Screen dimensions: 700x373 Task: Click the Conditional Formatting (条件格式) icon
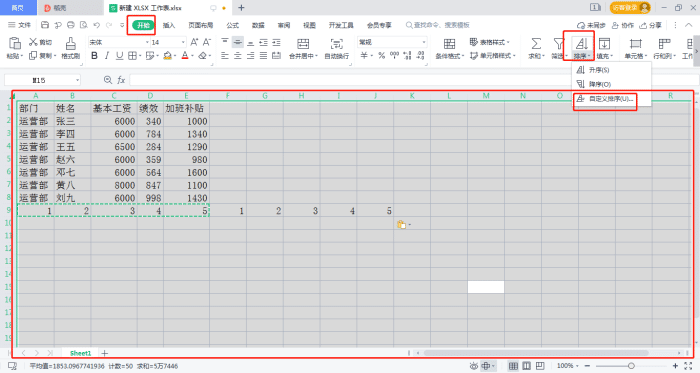coord(449,44)
